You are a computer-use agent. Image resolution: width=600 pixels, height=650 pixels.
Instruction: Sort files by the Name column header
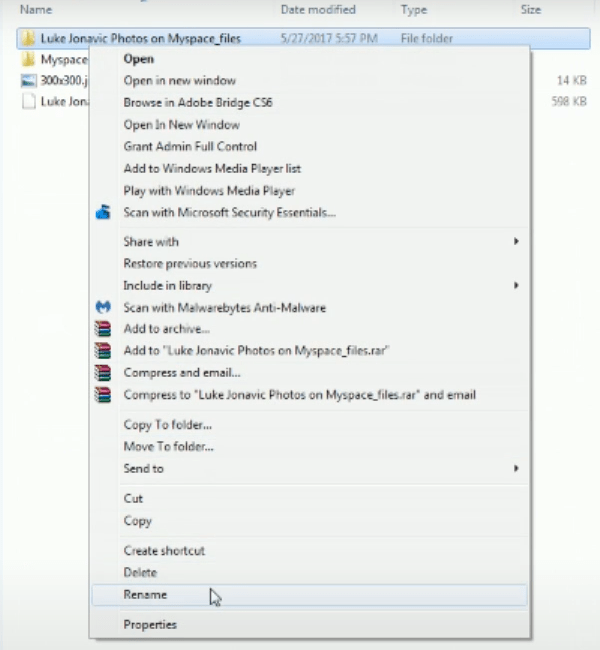[x=36, y=10]
